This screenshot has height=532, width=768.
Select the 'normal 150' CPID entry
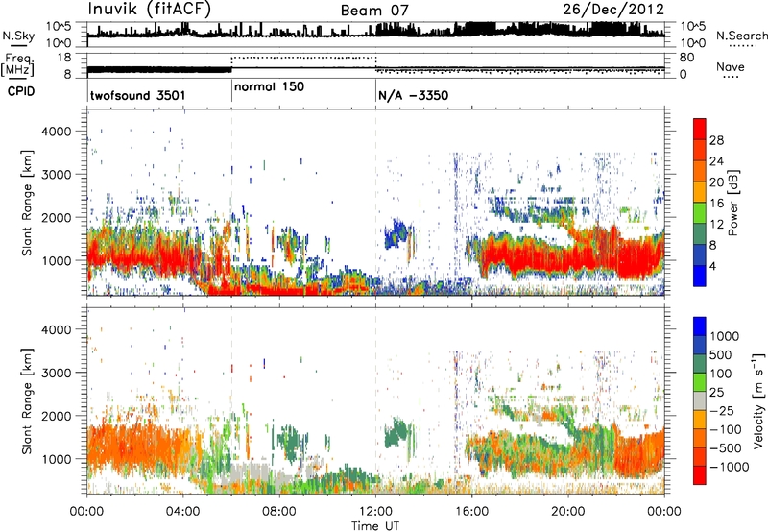tap(269, 86)
